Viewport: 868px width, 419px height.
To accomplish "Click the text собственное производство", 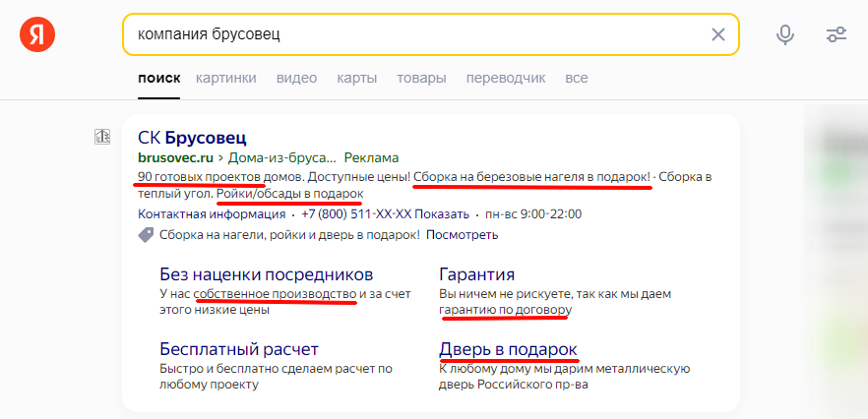I will 276,294.
